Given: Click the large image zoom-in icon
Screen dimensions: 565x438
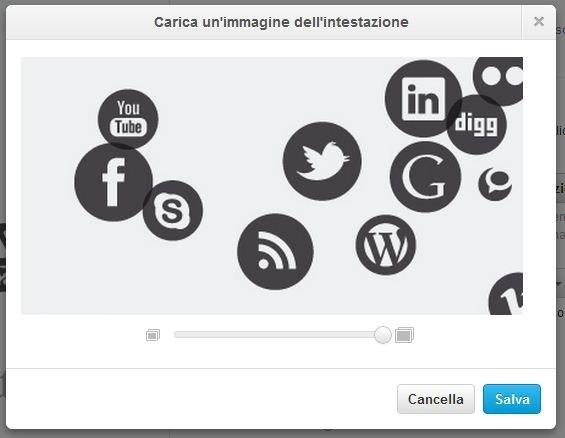Looking at the screenshot, I should (x=404, y=335).
